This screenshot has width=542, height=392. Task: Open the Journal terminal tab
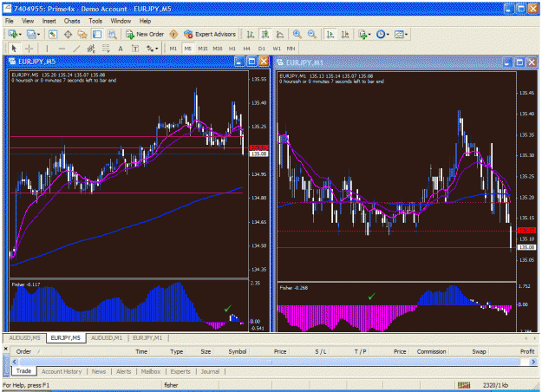click(210, 371)
